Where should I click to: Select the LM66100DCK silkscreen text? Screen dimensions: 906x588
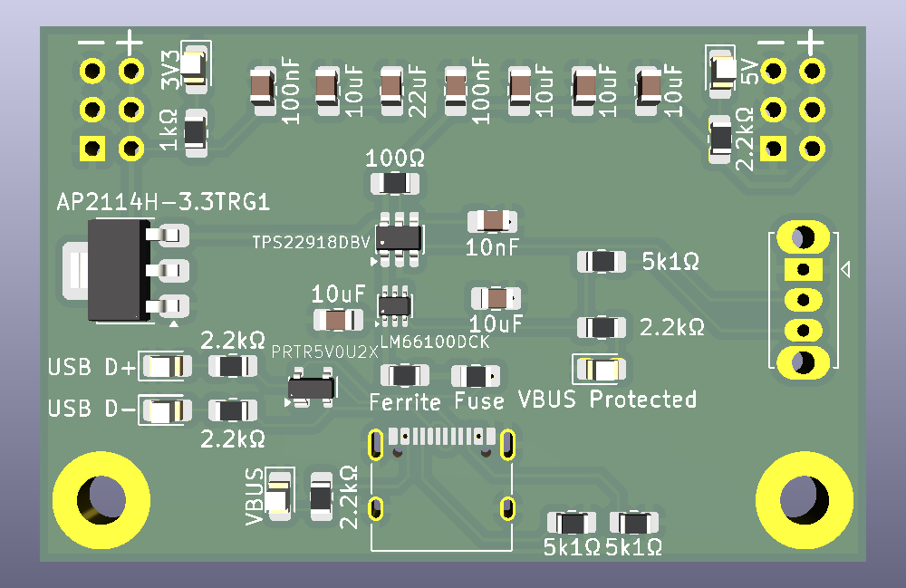pos(435,342)
